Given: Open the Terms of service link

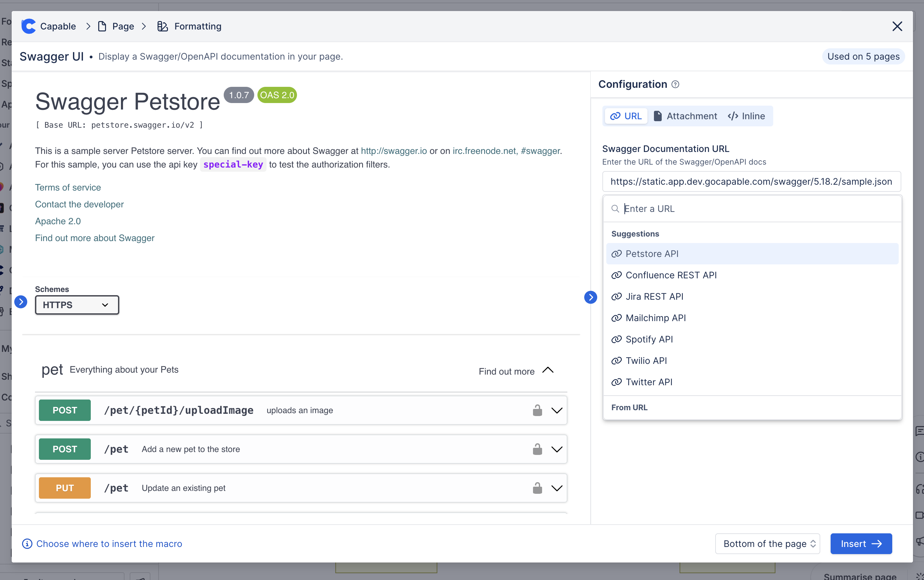Looking at the screenshot, I should 68,188.
